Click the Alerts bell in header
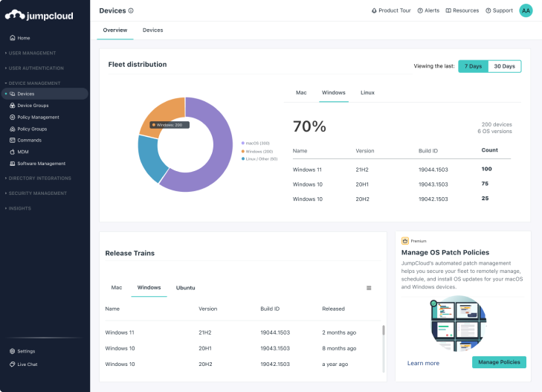542x392 pixels. (x=428, y=10)
